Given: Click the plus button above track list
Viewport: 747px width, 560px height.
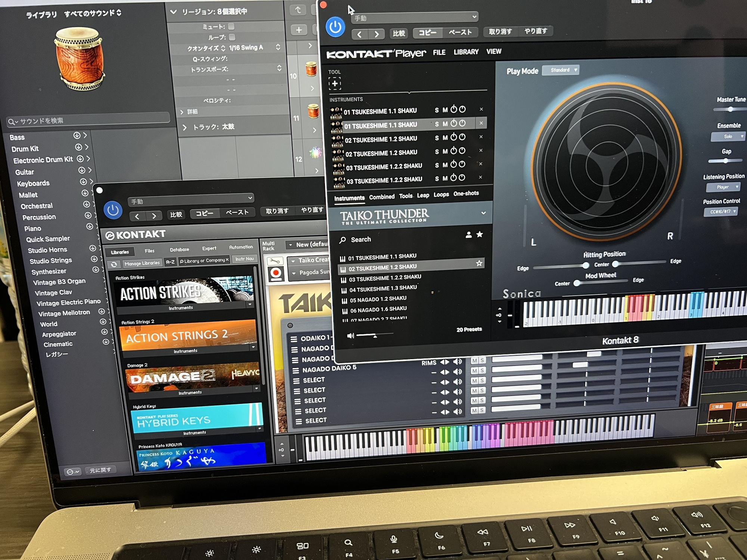Looking at the screenshot, I should click(x=299, y=30).
